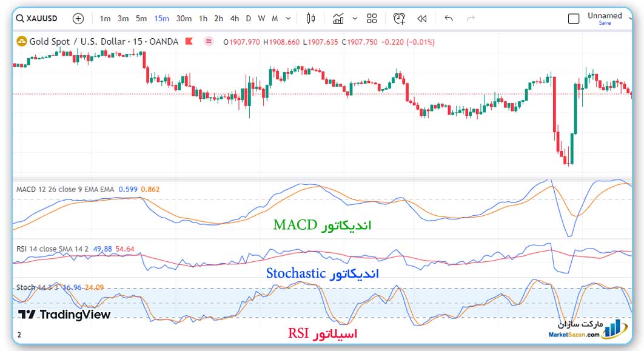Open the chart style dropdown chevron
The width and height of the screenshot is (644, 351).
pos(355,18)
